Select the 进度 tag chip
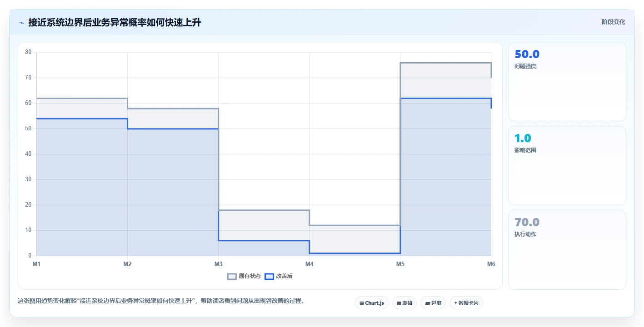 coord(433,303)
